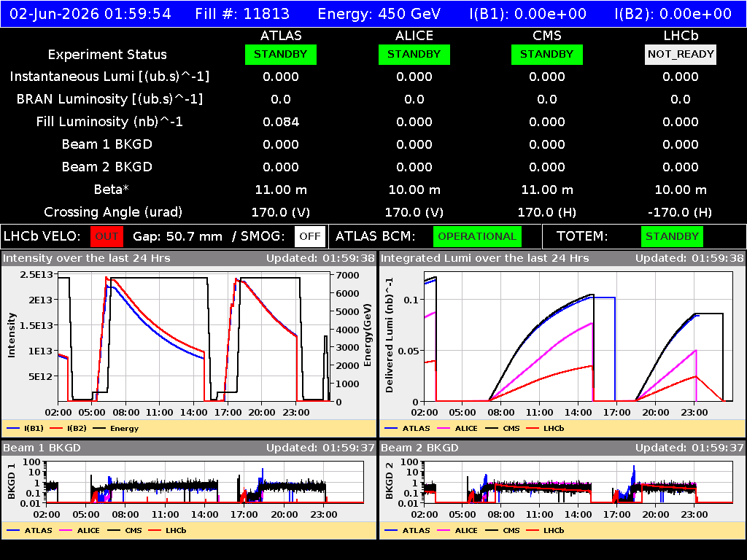Viewport: 747px width, 560px height.
Task: Click the LHCb NOT_READY status badge
Action: click(681, 54)
